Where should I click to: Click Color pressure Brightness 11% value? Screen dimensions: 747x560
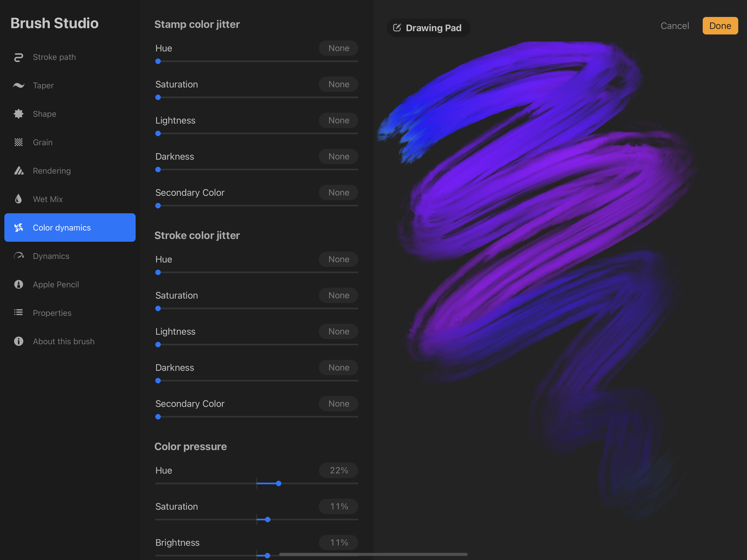pos(339,543)
